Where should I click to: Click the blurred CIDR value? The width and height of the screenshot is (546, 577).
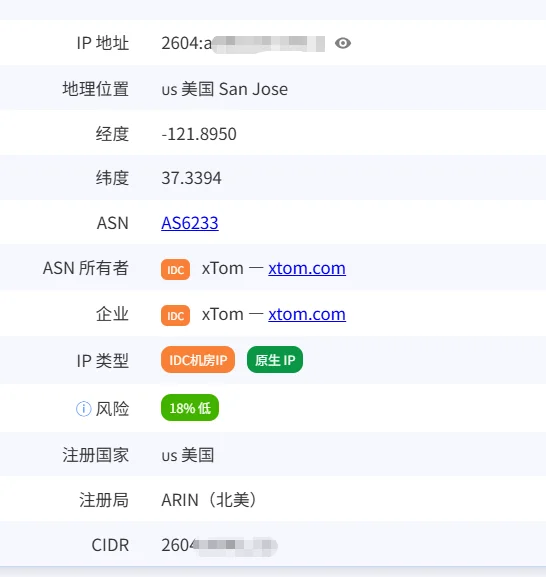coord(219,545)
